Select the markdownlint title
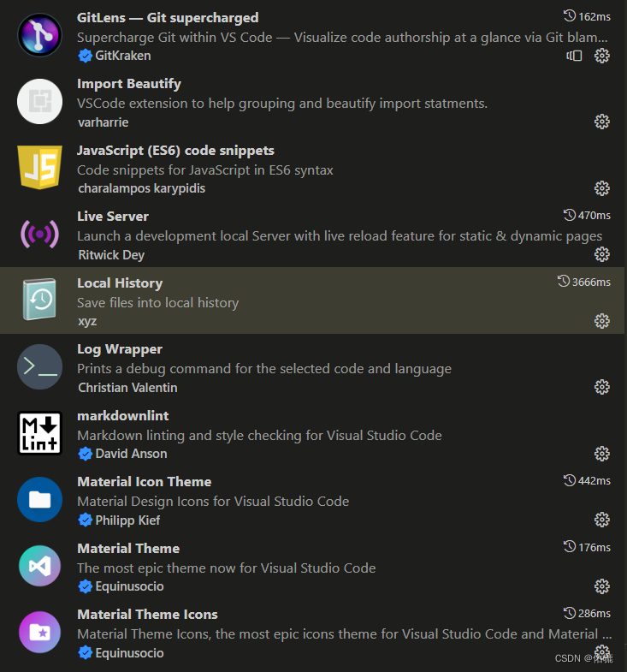 [x=123, y=416]
